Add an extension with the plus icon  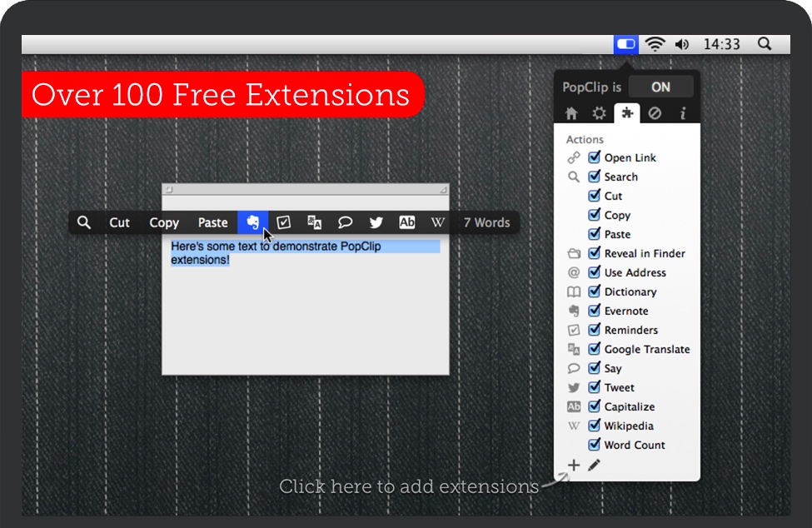pyautogui.click(x=573, y=466)
